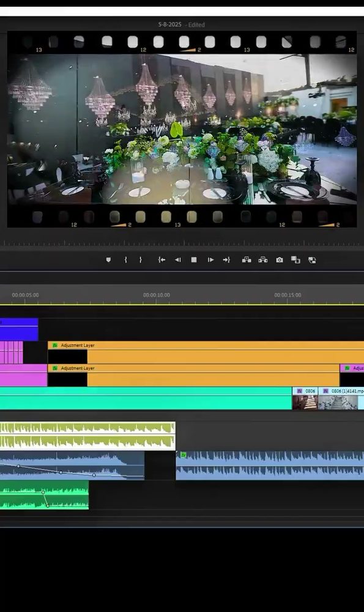Jump to the Out point with Go to Out
This screenshot has height=612, width=364.
226,259
